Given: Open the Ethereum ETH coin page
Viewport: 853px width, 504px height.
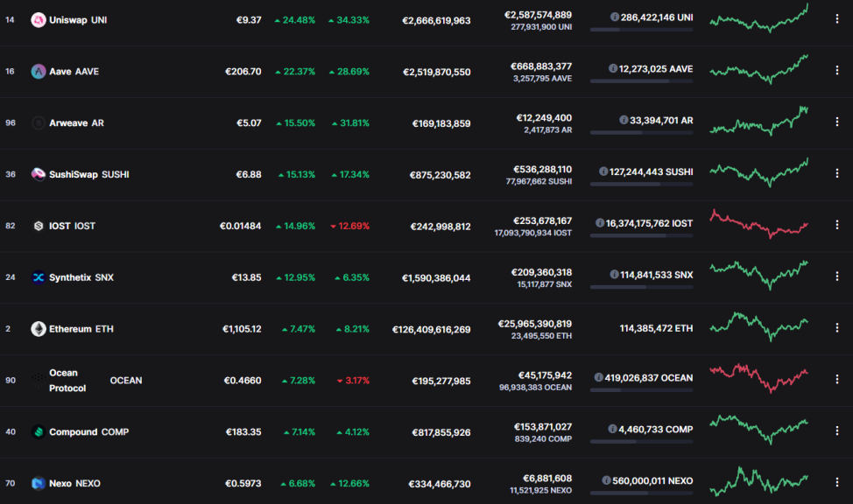Looking at the screenshot, I should point(81,329).
